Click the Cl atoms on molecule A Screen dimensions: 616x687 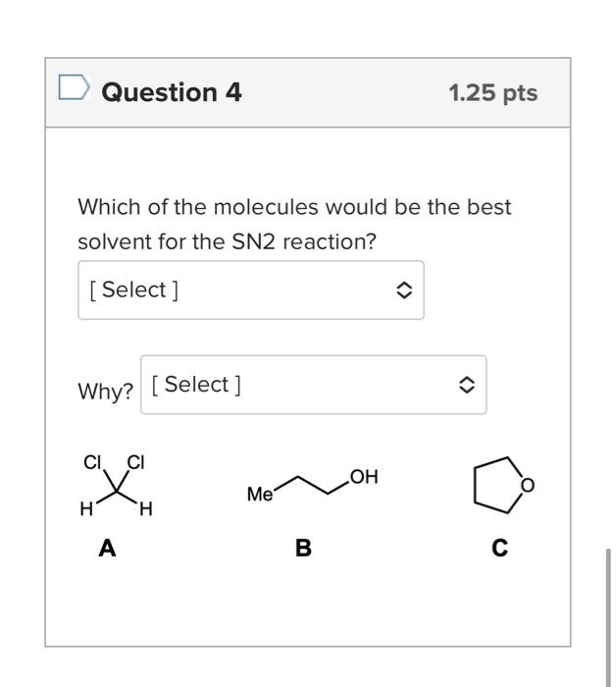114,462
